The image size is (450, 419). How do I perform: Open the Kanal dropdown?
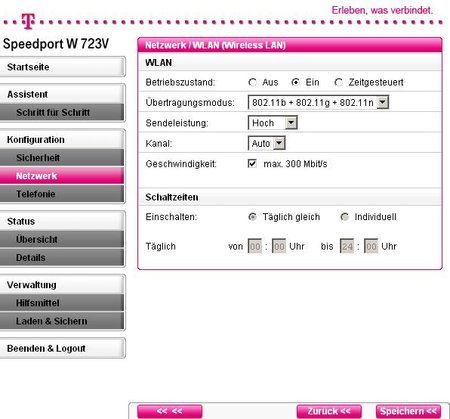267,144
